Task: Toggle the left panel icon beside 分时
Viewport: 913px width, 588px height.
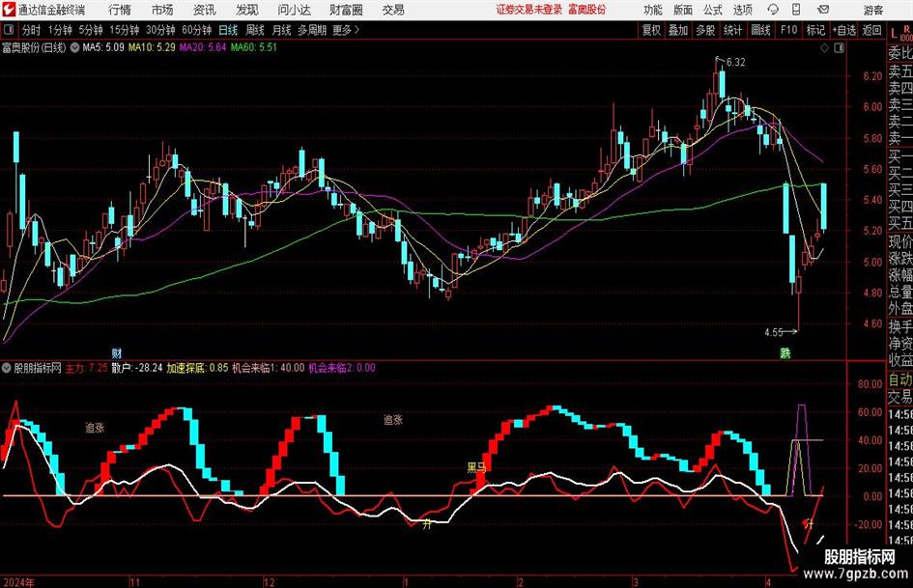Action: pyautogui.click(x=9, y=30)
